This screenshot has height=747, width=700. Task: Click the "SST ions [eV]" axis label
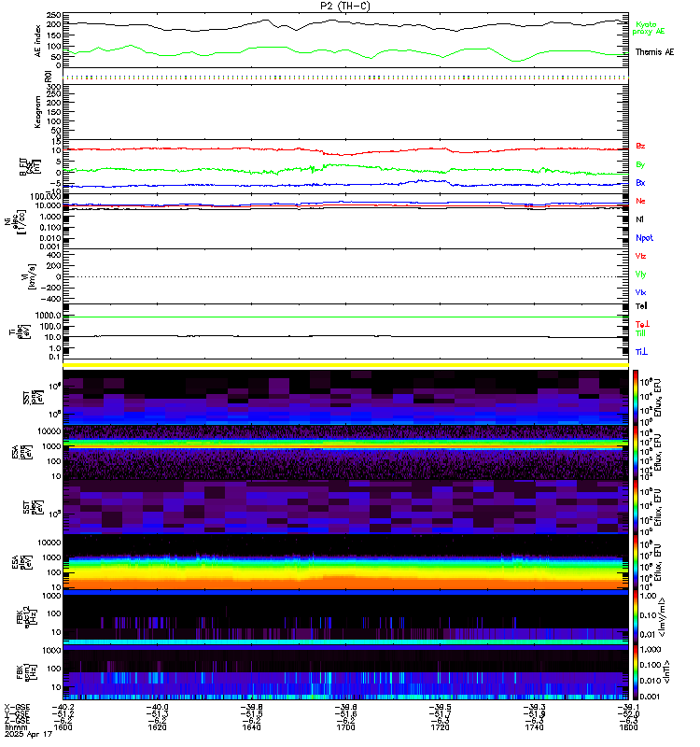click(x=33, y=398)
